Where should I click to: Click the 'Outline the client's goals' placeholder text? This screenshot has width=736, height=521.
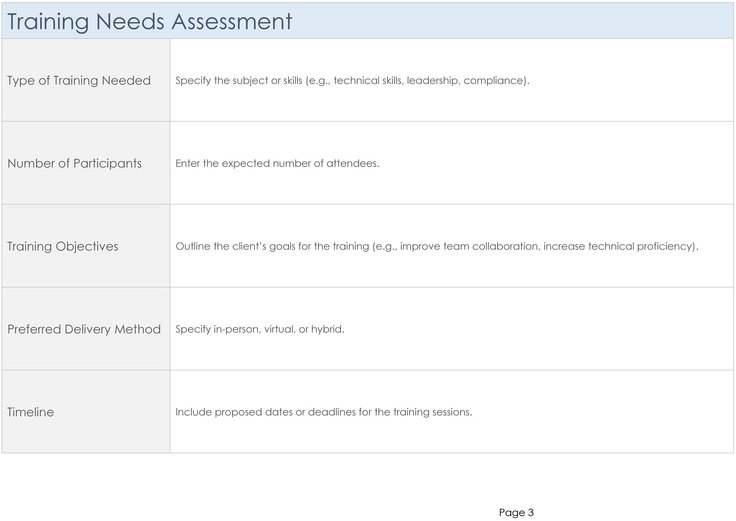(437, 246)
